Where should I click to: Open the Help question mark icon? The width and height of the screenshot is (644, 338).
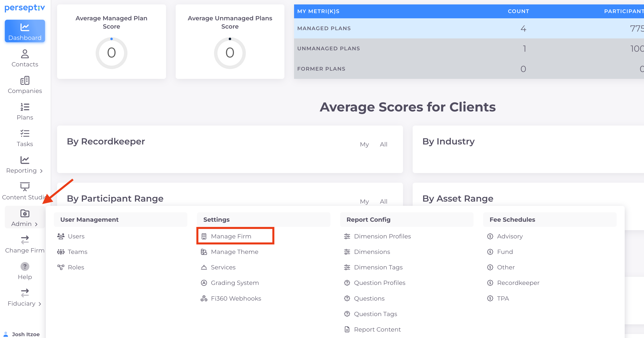pyautogui.click(x=25, y=266)
